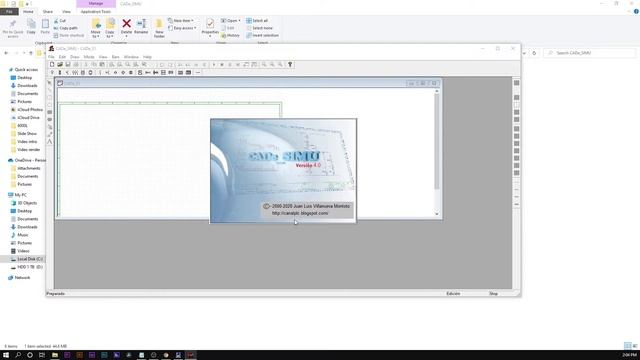Image resolution: width=640 pixels, height=360 pixels.
Task: Open the Windows Start menu
Action: click(6, 355)
